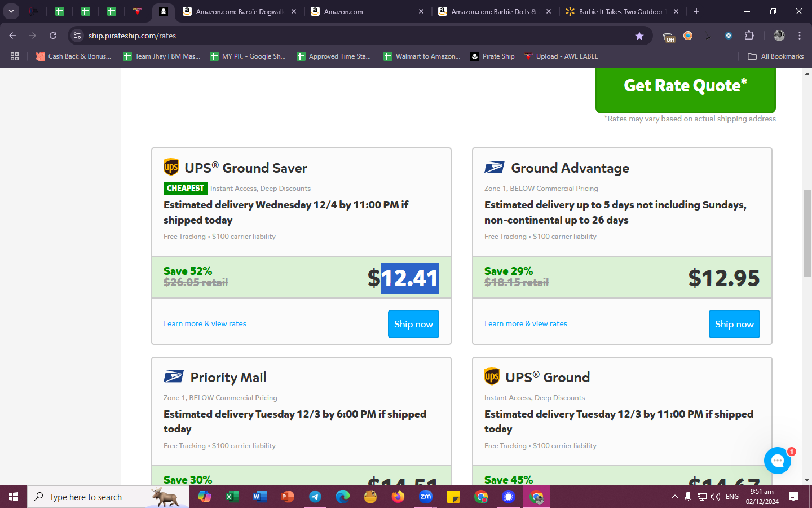Open the apps grid in bookmarks bar
812x508 pixels.
(15, 56)
